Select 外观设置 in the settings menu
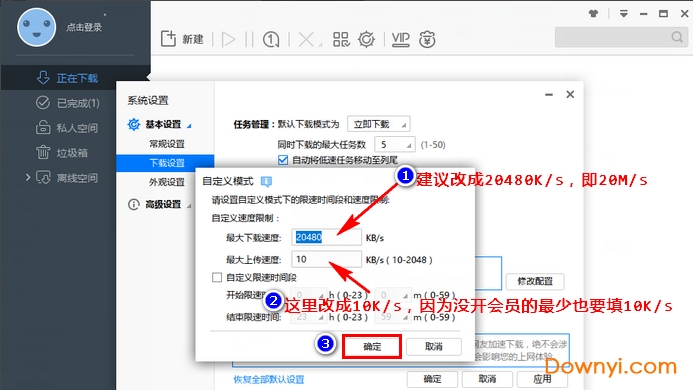Image resolution: width=693 pixels, height=390 pixels. pos(167,182)
